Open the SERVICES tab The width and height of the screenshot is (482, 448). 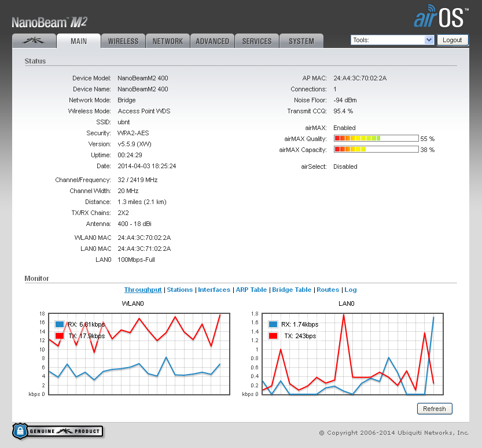(257, 41)
